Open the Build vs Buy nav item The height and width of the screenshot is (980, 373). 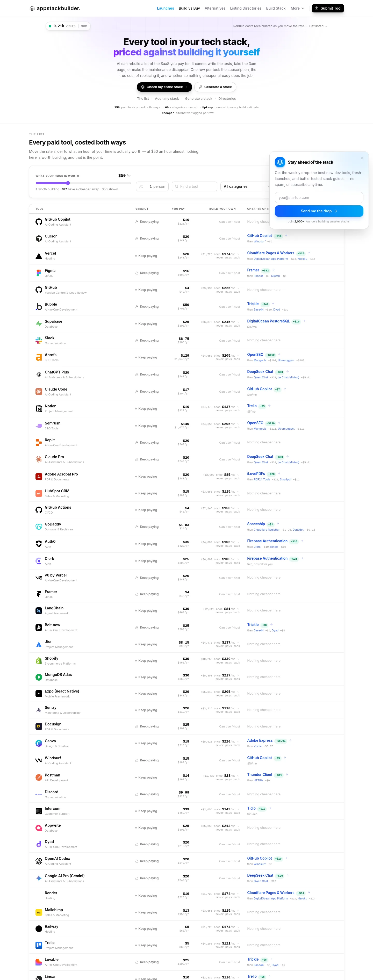(x=189, y=8)
